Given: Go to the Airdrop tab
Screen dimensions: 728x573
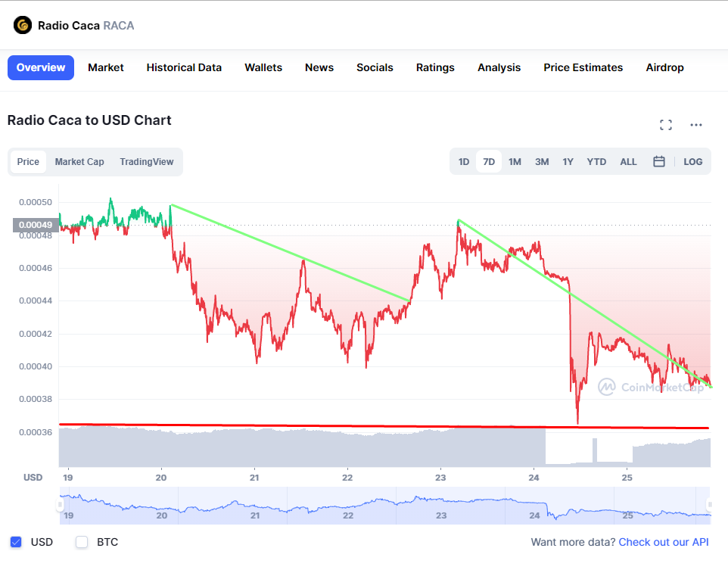Looking at the screenshot, I should click(x=664, y=67).
